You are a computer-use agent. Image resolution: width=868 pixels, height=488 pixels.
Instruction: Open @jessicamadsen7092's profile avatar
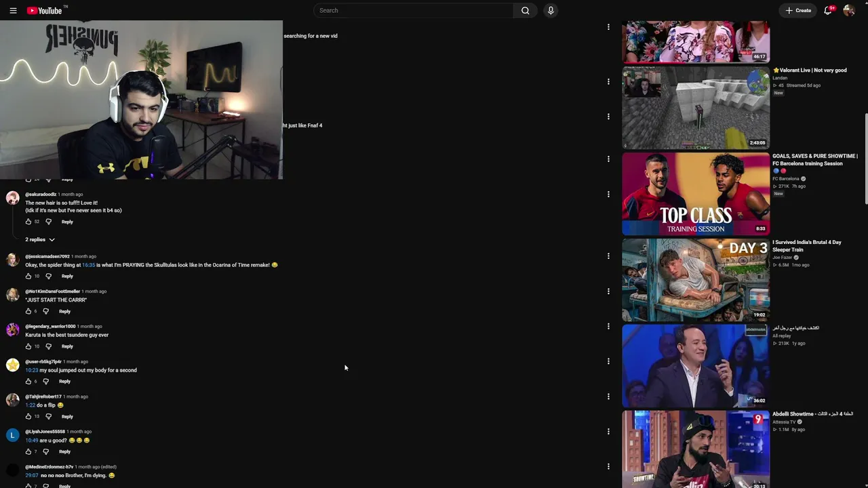tap(12, 260)
